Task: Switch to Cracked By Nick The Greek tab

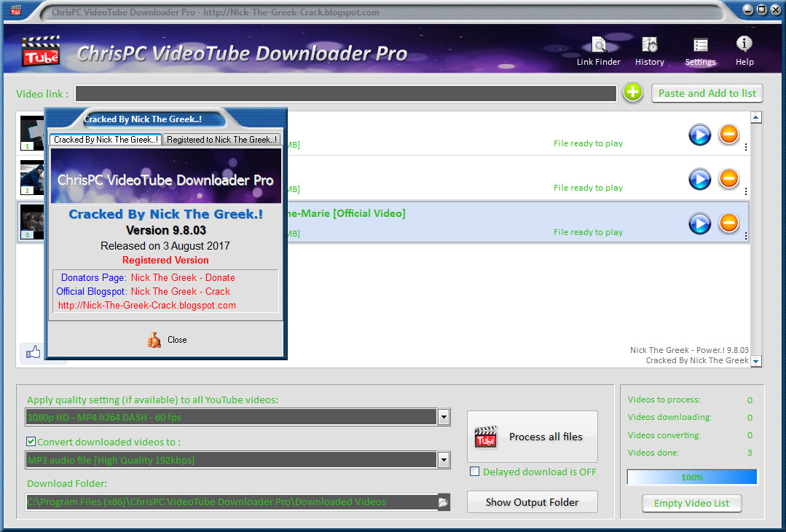Action: tap(106, 140)
